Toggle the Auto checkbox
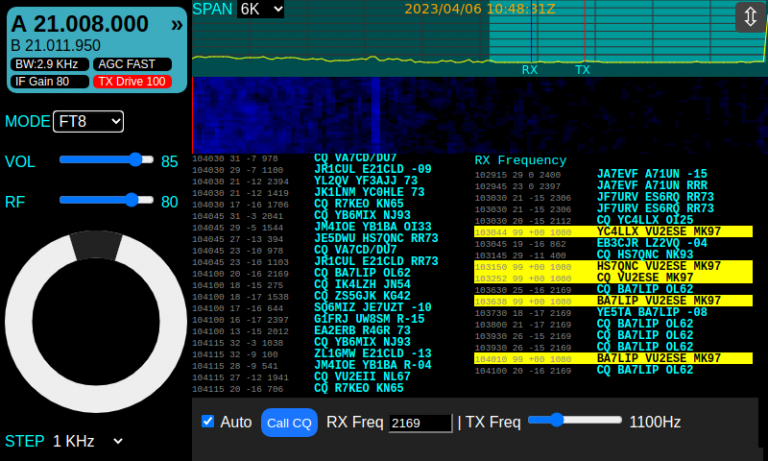 pyautogui.click(x=208, y=422)
